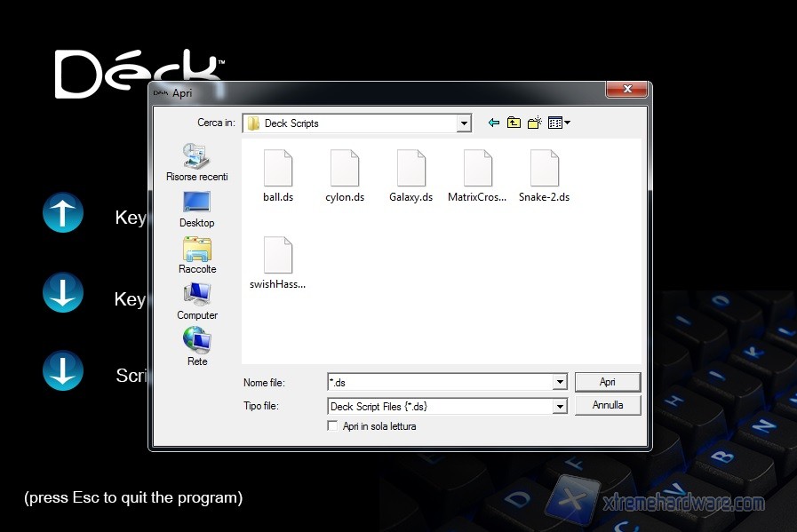Enable Apri in sola lettura checkbox
Screen dimensions: 797x532
pos(333,426)
